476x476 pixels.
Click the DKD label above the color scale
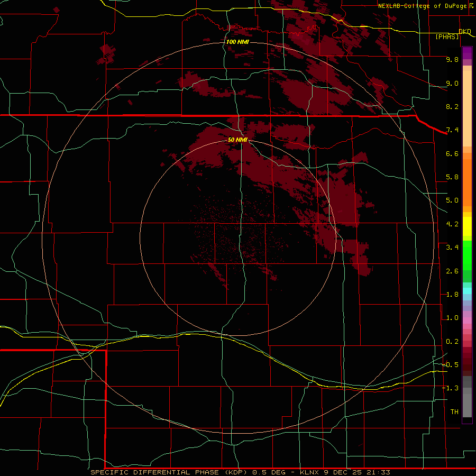(465, 31)
